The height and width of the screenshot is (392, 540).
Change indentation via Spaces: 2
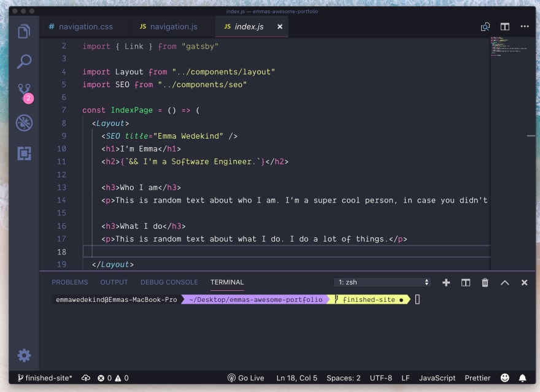(344, 378)
